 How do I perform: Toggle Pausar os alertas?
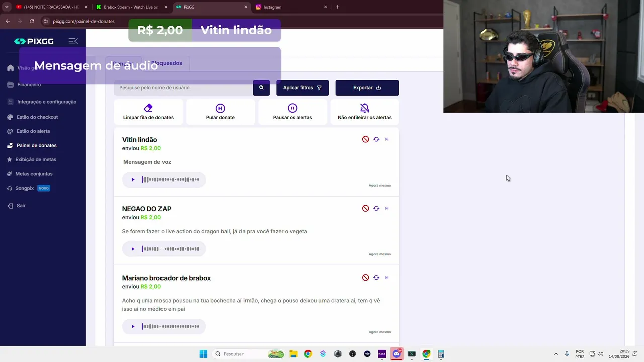pos(292,112)
